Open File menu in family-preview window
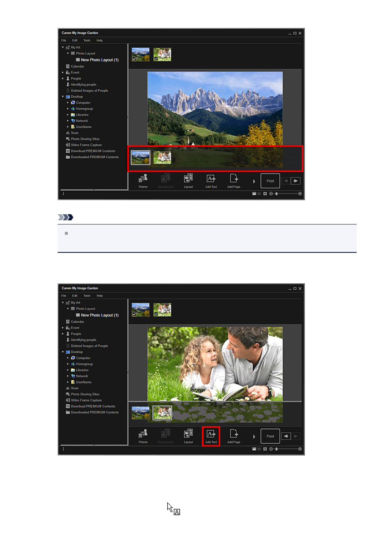The width and height of the screenshot is (392, 555). pos(64,296)
